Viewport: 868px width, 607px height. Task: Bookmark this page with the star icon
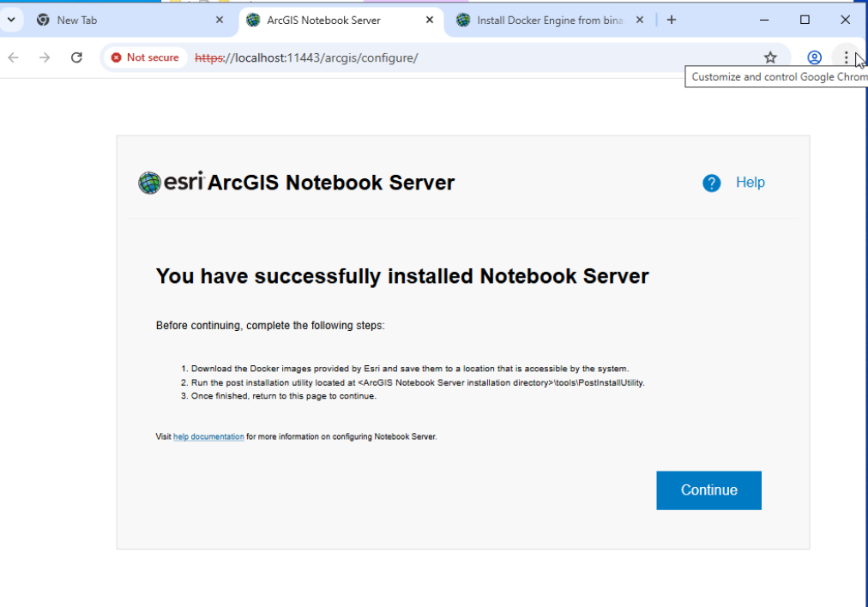click(x=770, y=57)
